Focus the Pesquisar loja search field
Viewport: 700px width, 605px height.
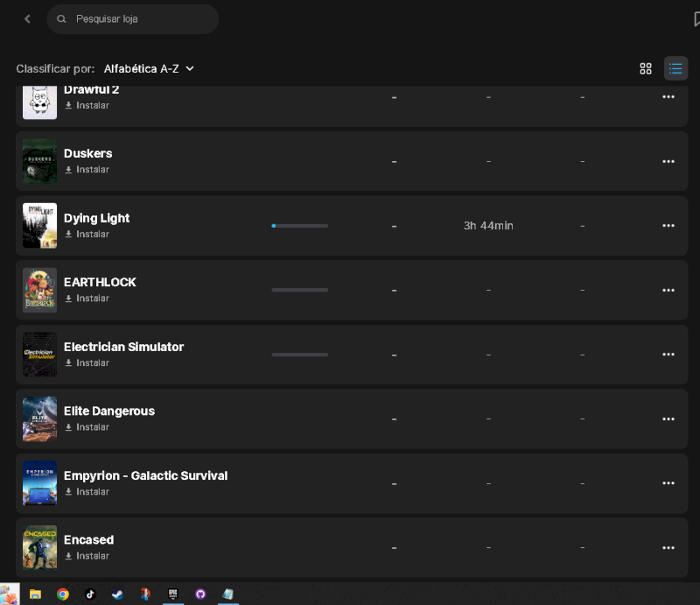coord(133,19)
